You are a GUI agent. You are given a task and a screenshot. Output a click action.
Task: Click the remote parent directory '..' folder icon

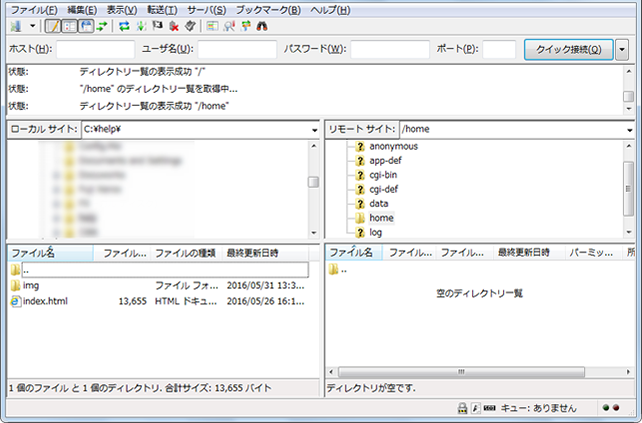pyautogui.click(x=333, y=269)
